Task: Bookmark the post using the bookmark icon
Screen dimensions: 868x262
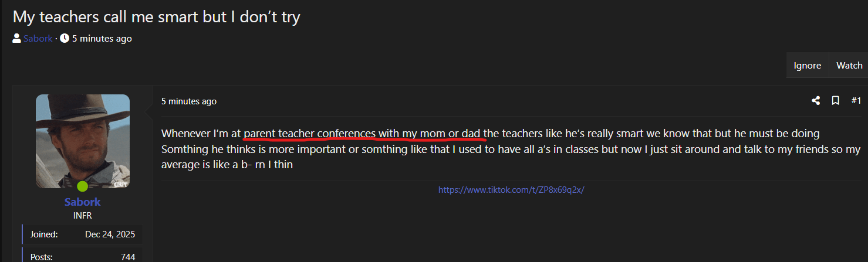Action: coord(836,101)
